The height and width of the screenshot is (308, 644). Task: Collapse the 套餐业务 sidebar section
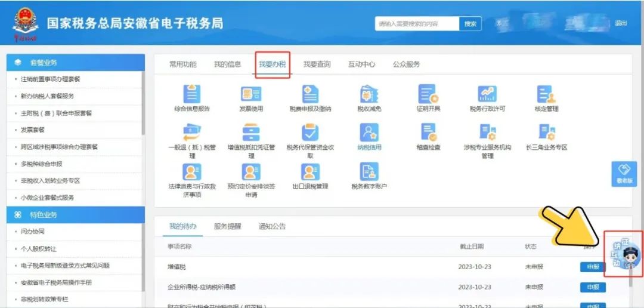(75, 62)
